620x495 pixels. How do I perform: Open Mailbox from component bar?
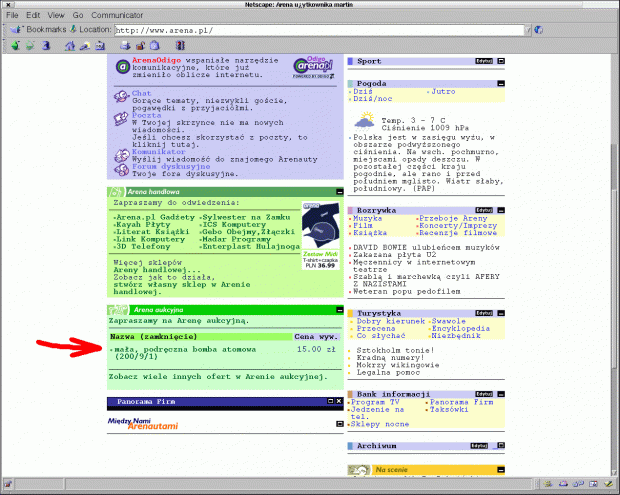pos(563,484)
